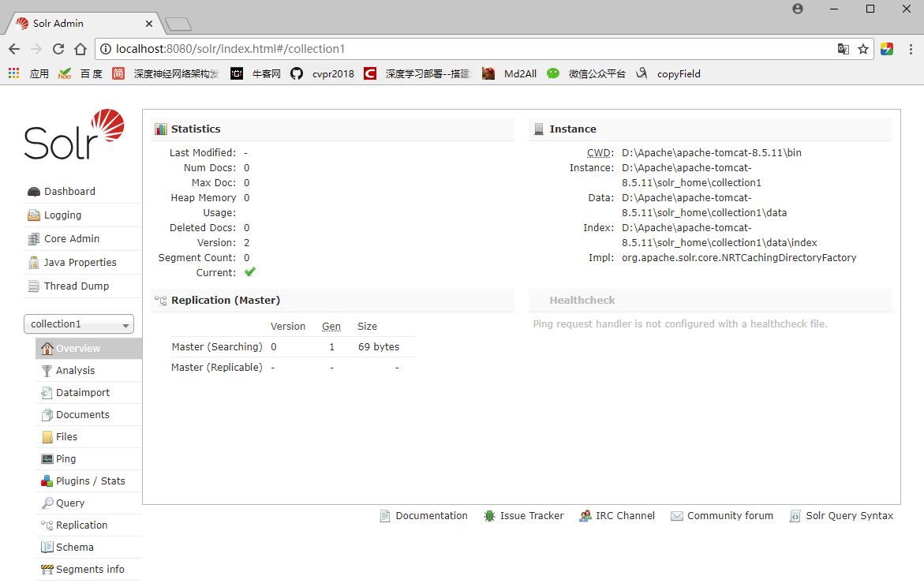This screenshot has height=587, width=924.
Task: Click the Analysis funnel icon
Action: coord(47,371)
